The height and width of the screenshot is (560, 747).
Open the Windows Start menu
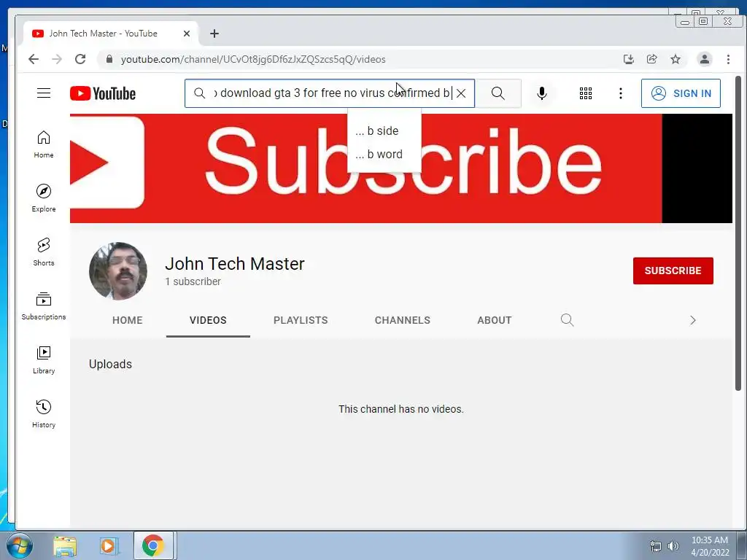(19, 545)
